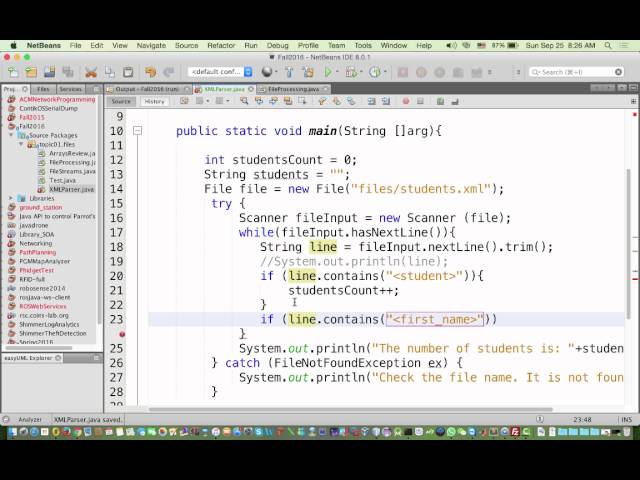Click the Stop Macro Recording icon
The height and width of the screenshot is (480, 640).
[x=420, y=101]
